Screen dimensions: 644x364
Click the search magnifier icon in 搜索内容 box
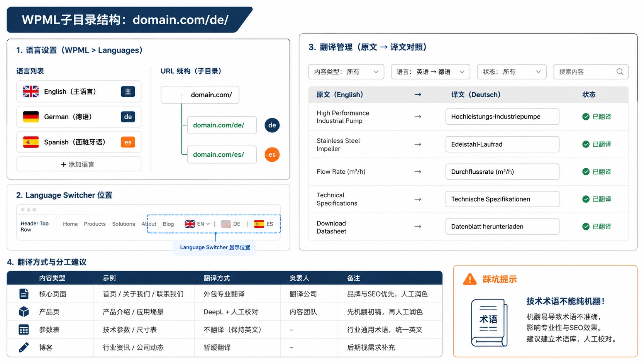click(620, 72)
